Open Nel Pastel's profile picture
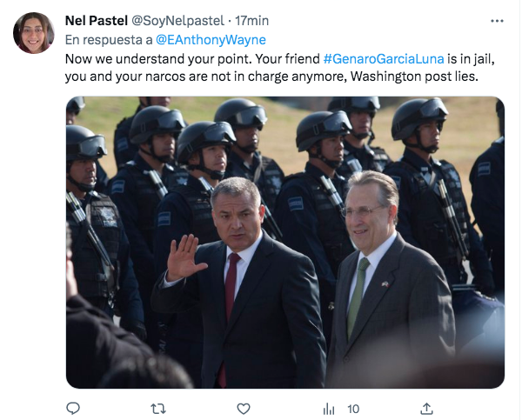The height and width of the screenshot is (420, 522). point(34,33)
